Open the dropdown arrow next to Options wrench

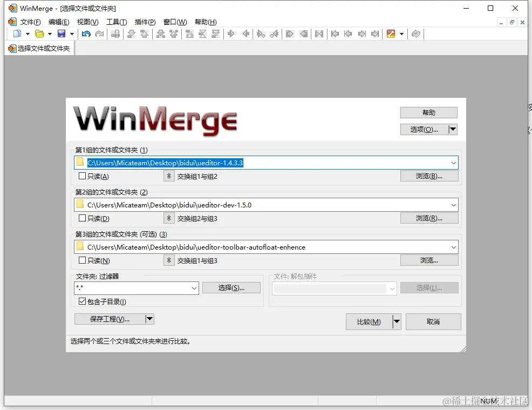(x=402, y=33)
